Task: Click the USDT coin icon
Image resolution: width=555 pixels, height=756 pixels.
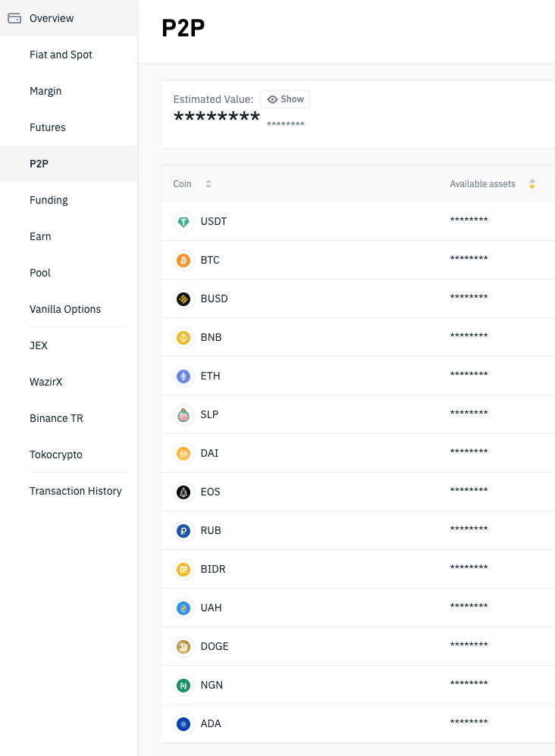Action: coord(183,222)
